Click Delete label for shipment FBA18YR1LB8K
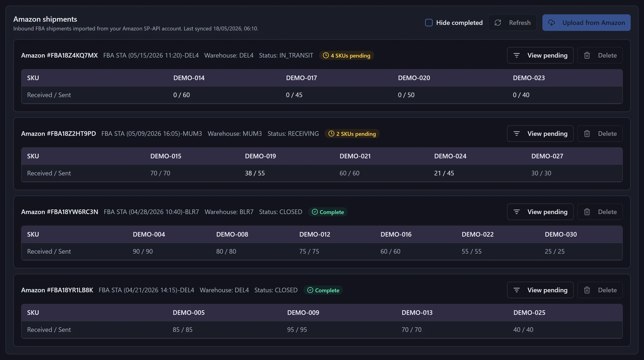The height and width of the screenshot is (360, 644). pyautogui.click(x=607, y=290)
